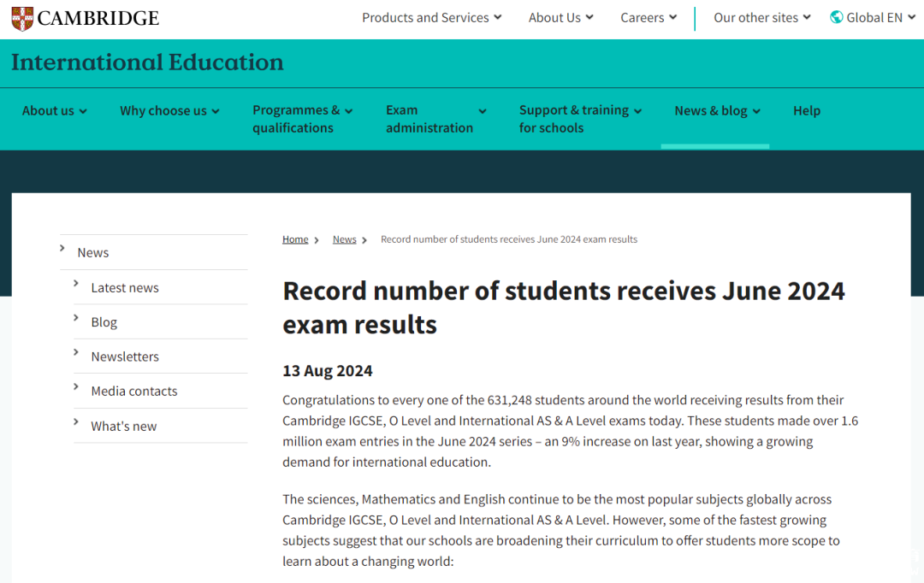Open the Global EN language selector
The image size is (924, 583).
tap(874, 18)
